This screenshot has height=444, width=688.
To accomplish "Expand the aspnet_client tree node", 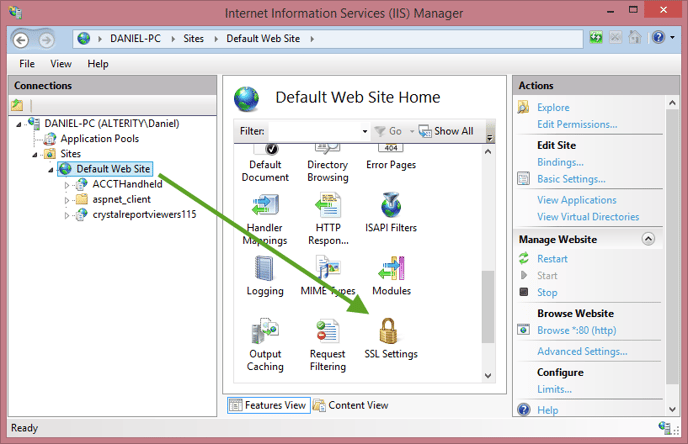I will pos(67,201).
